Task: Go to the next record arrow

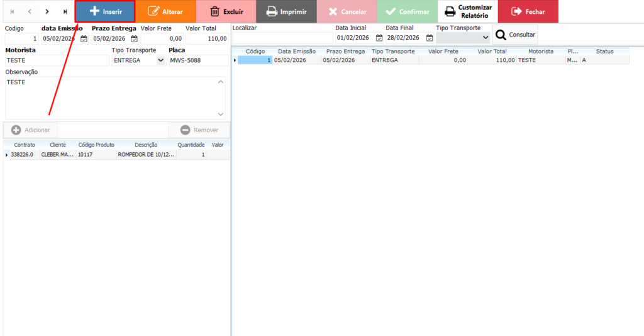Action: coord(47,11)
